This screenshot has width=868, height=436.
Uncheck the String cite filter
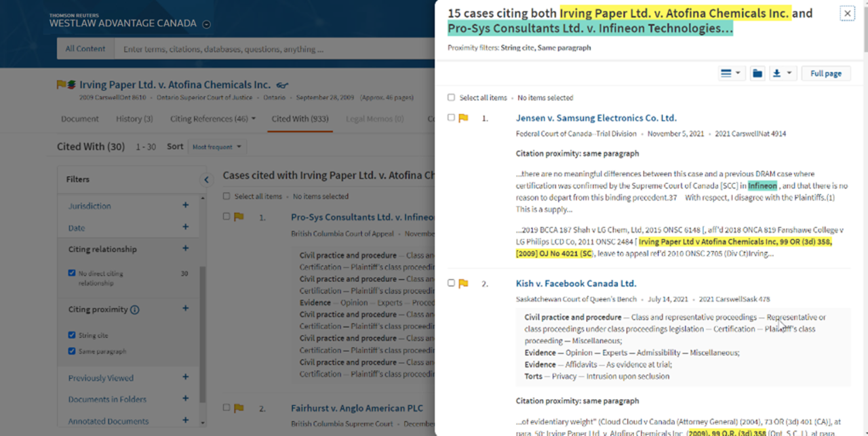(x=72, y=335)
